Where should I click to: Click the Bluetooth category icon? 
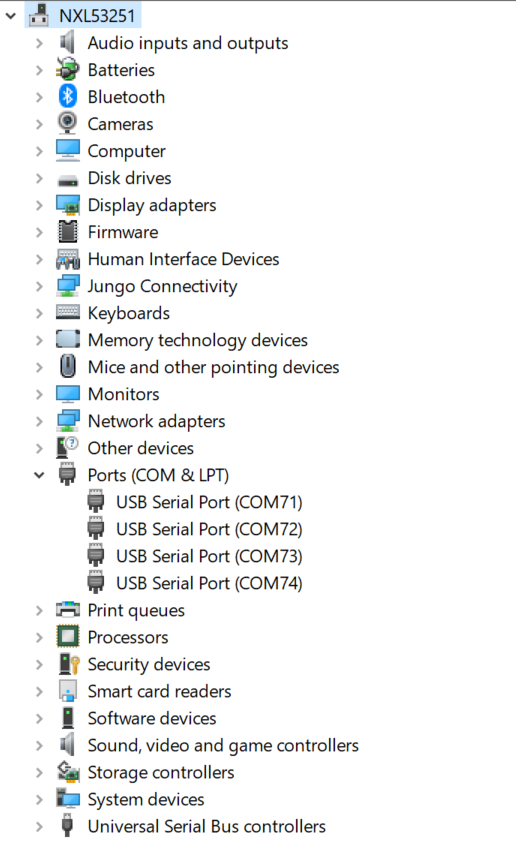(68, 97)
